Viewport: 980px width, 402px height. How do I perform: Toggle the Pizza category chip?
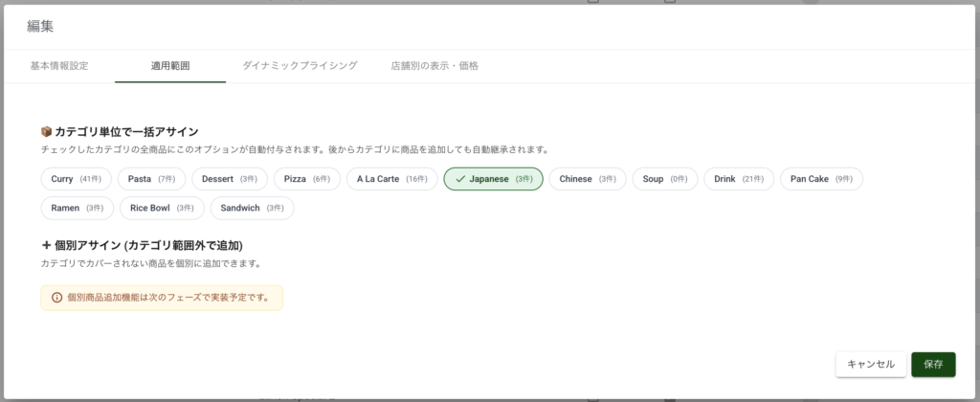(307, 179)
